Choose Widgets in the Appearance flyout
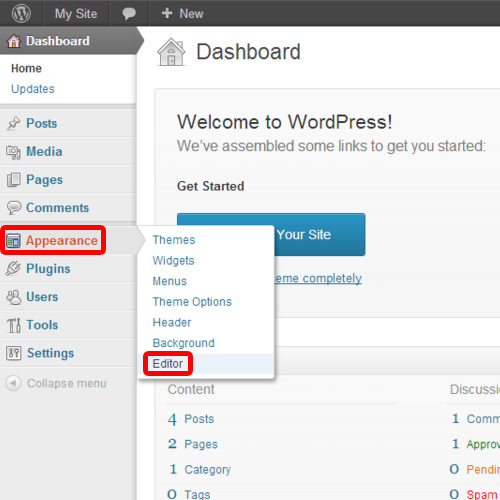Image resolution: width=500 pixels, height=500 pixels. tap(173, 260)
